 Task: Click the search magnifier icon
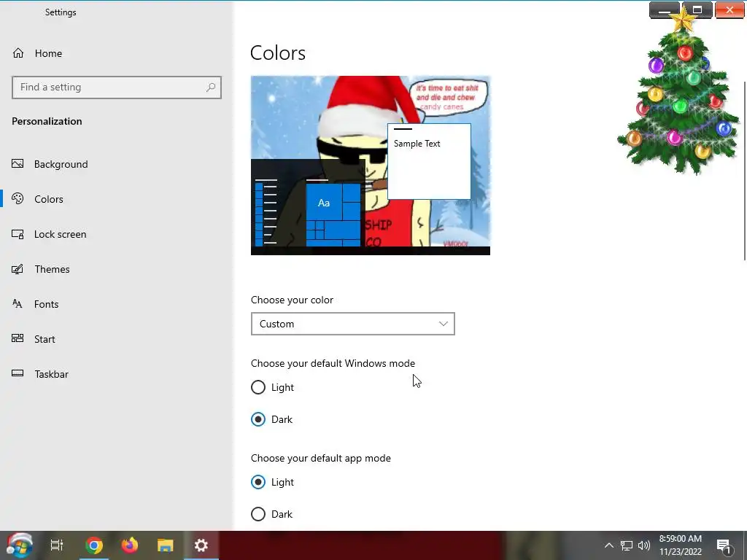pyautogui.click(x=211, y=87)
